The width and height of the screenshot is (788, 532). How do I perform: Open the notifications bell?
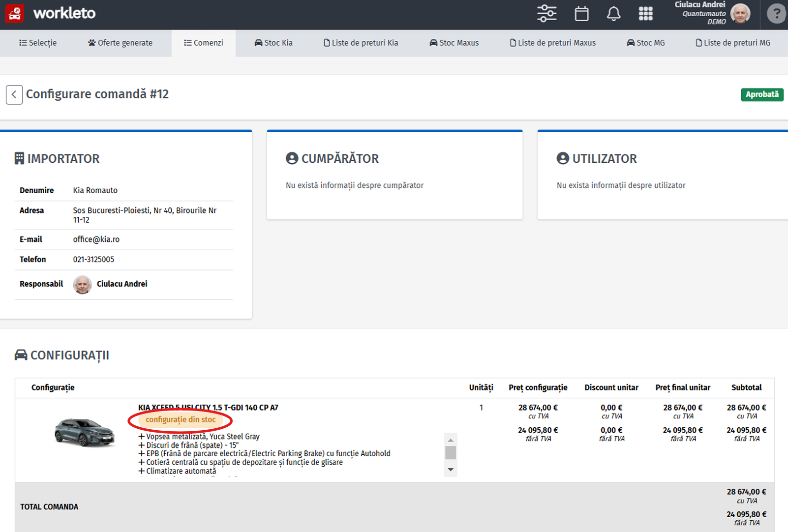(x=613, y=13)
